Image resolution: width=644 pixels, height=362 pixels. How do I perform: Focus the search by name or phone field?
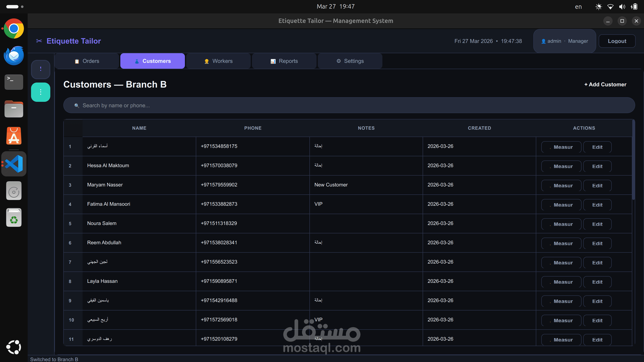pos(349,105)
